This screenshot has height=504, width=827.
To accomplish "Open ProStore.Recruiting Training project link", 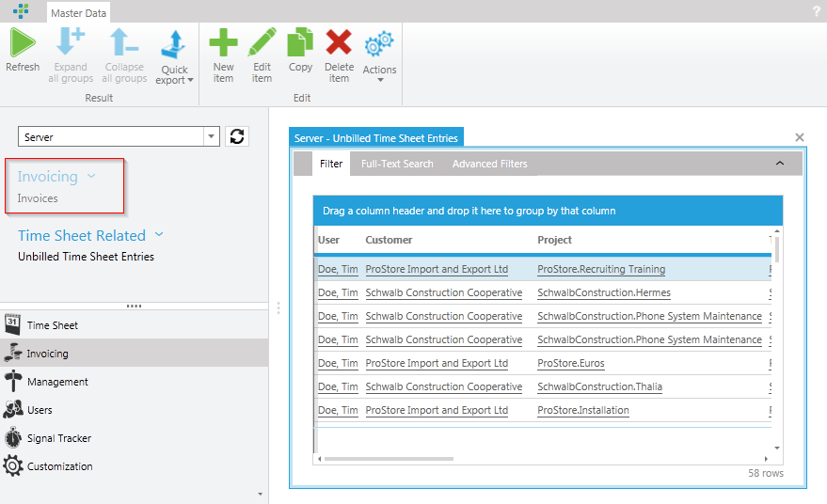I will 601,269.
